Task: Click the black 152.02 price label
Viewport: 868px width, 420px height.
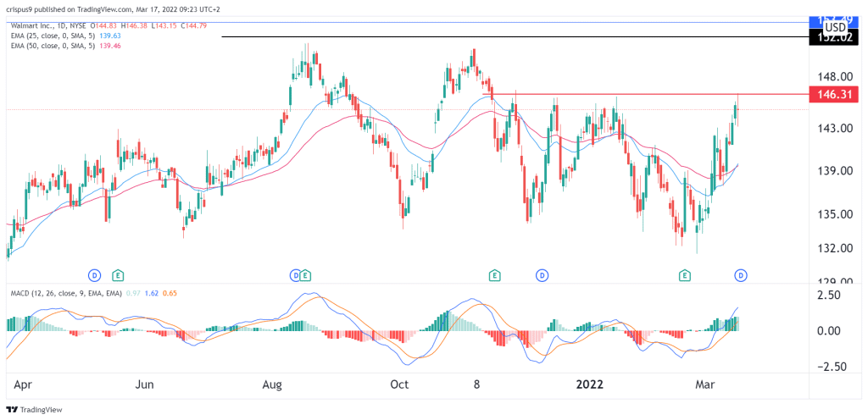Action: (834, 37)
